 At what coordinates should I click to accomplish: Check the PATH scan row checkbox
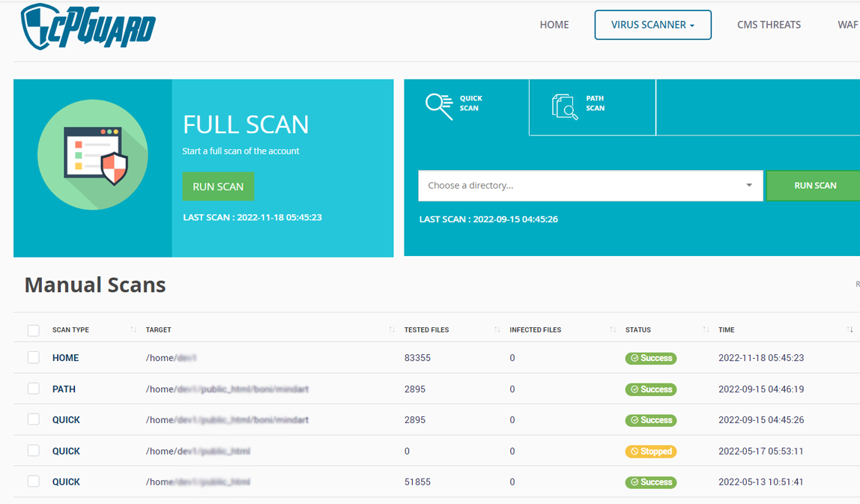tap(34, 389)
